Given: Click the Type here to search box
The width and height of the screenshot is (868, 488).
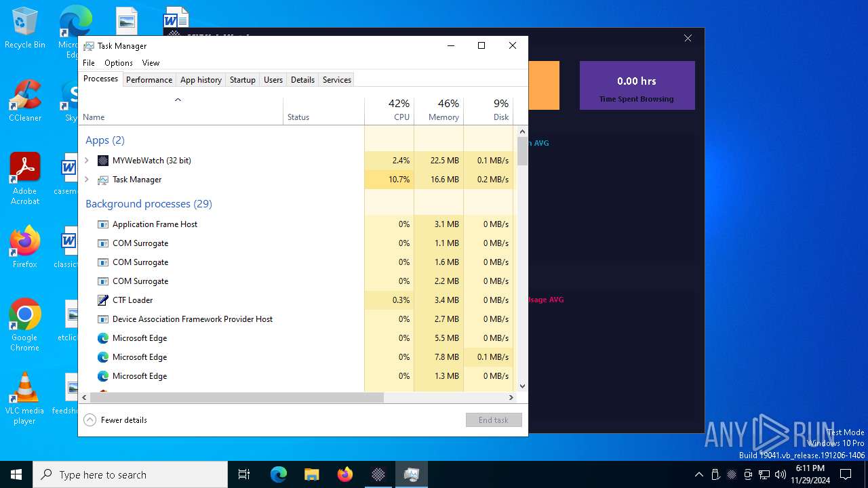Looking at the screenshot, I should pos(130,474).
